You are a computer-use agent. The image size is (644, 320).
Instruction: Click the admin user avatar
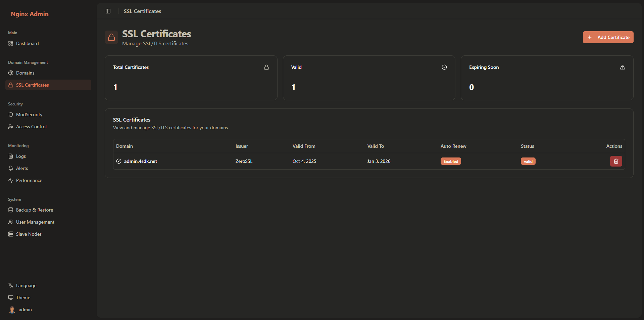pyautogui.click(x=12, y=310)
